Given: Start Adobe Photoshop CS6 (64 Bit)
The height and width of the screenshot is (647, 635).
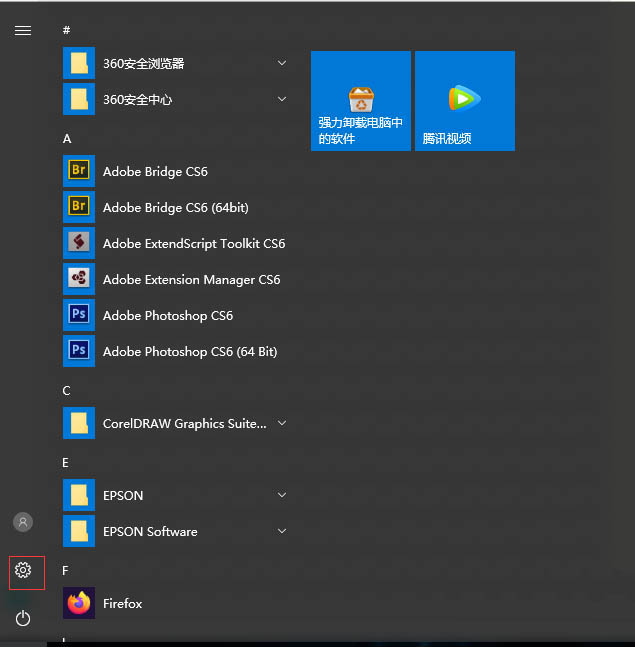Looking at the screenshot, I should pyautogui.click(x=189, y=351).
